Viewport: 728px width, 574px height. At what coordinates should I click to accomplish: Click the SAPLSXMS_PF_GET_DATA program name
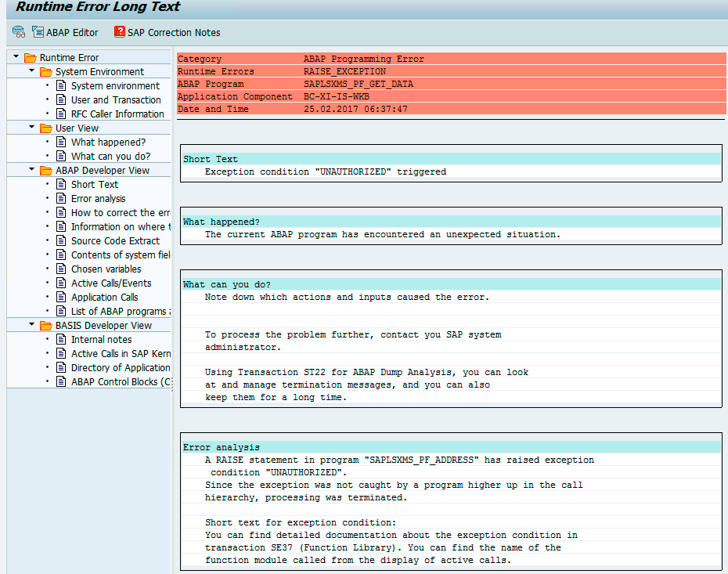(359, 84)
